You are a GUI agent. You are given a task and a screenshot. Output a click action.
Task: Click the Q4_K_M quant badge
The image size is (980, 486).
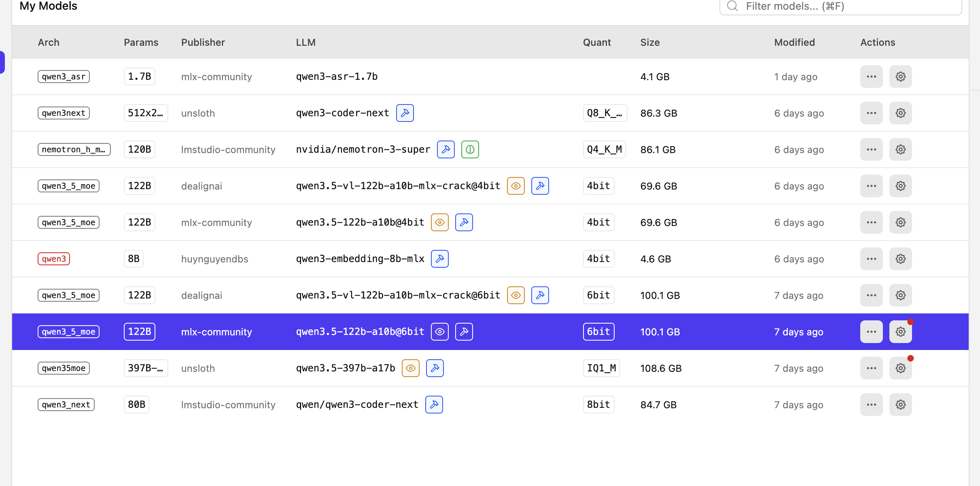click(x=604, y=149)
